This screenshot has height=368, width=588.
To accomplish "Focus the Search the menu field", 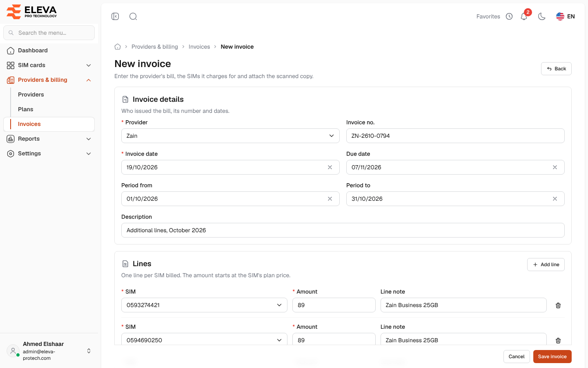I will (49, 33).
